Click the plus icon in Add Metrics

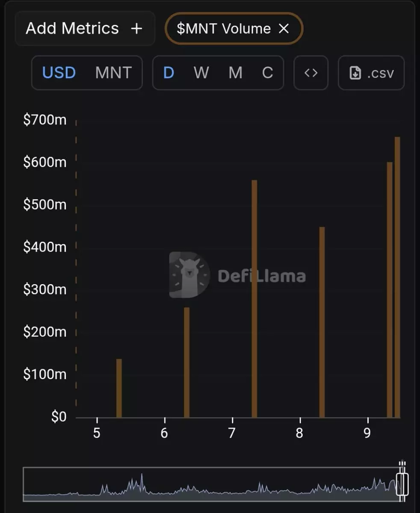click(136, 29)
